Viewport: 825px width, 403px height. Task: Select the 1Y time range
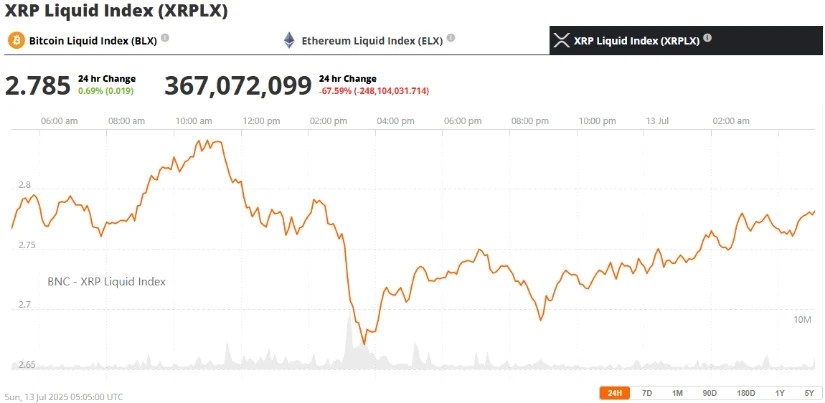point(780,393)
